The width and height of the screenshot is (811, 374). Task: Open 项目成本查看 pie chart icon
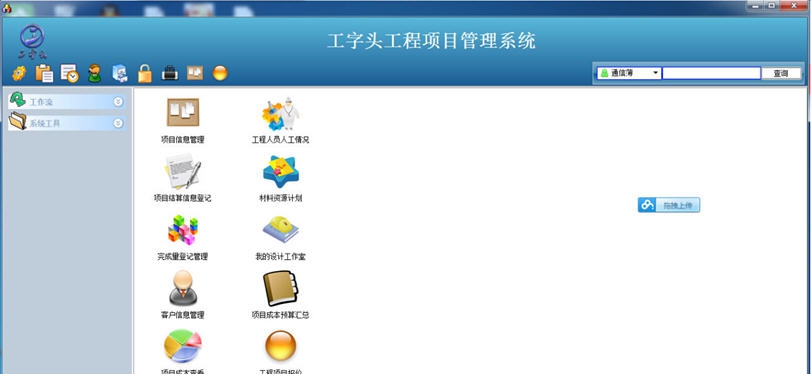183,346
